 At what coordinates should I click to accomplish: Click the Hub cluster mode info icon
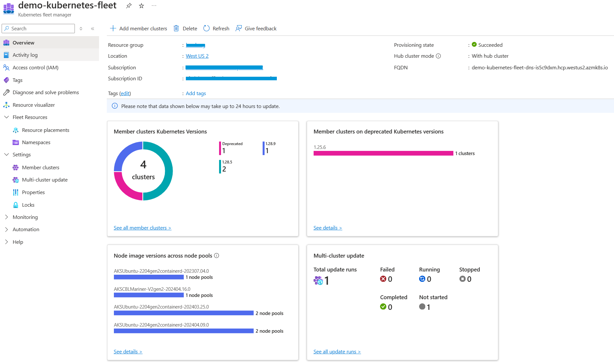pos(438,56)
